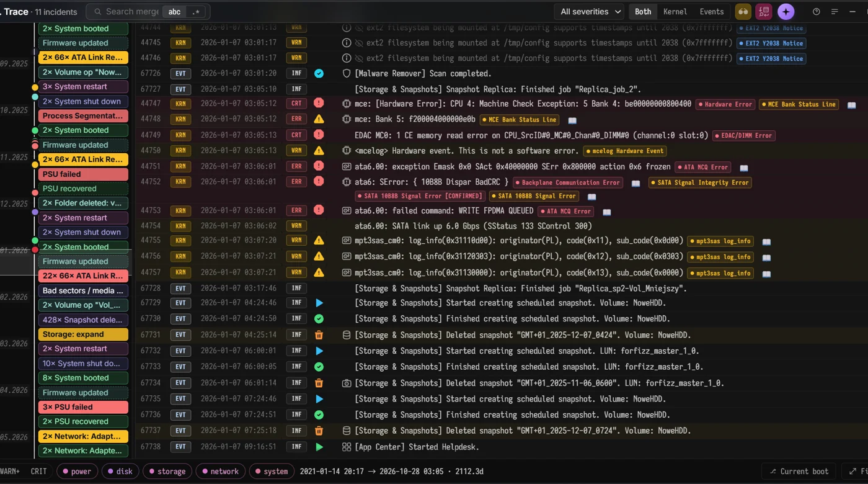
Task: Click the SATA Signal Integrity Error tag
Action: click(x=701, y=182)
